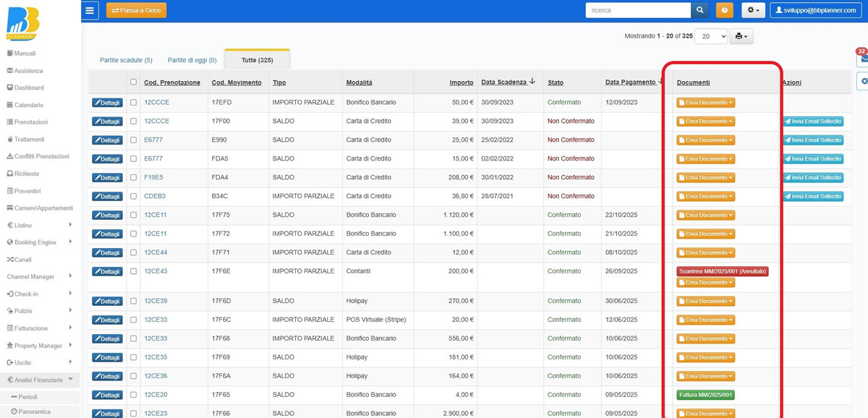Click the Passa a Geco button
This screenshot has height=418, width=868.
(x=136, y=10)
